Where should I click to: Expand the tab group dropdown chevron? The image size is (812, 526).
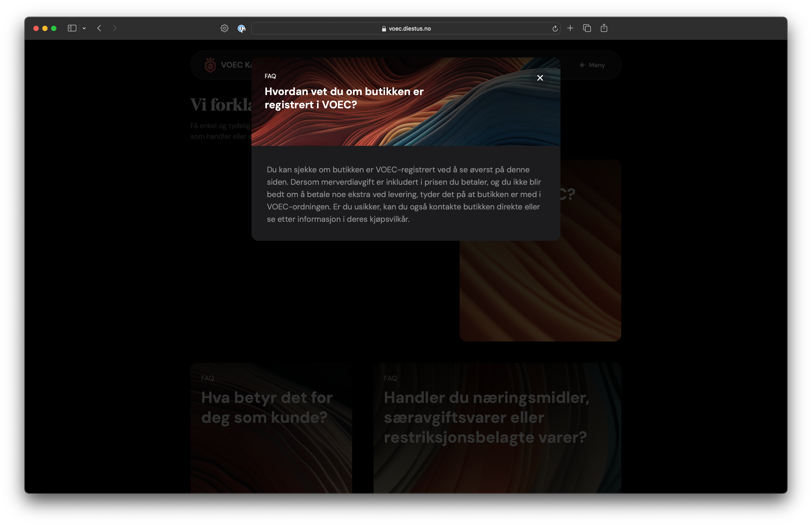pyautogui.click(x=84, y=28)
